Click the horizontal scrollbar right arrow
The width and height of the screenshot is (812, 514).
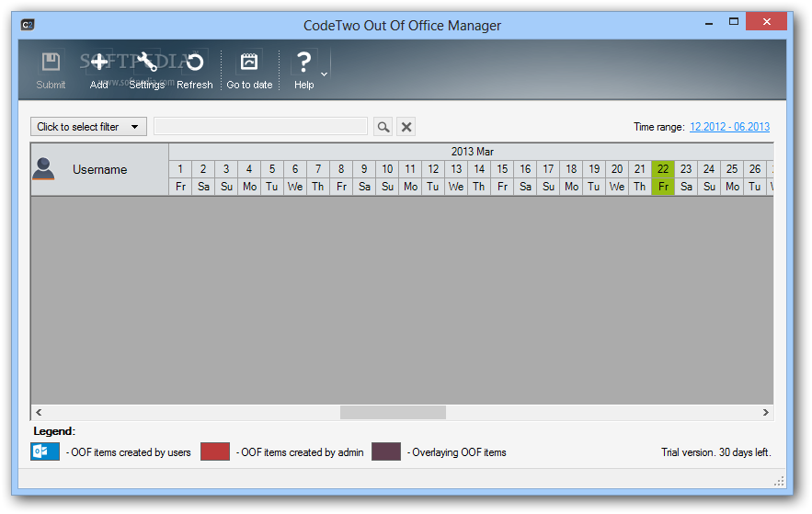[x=766, y=412]
